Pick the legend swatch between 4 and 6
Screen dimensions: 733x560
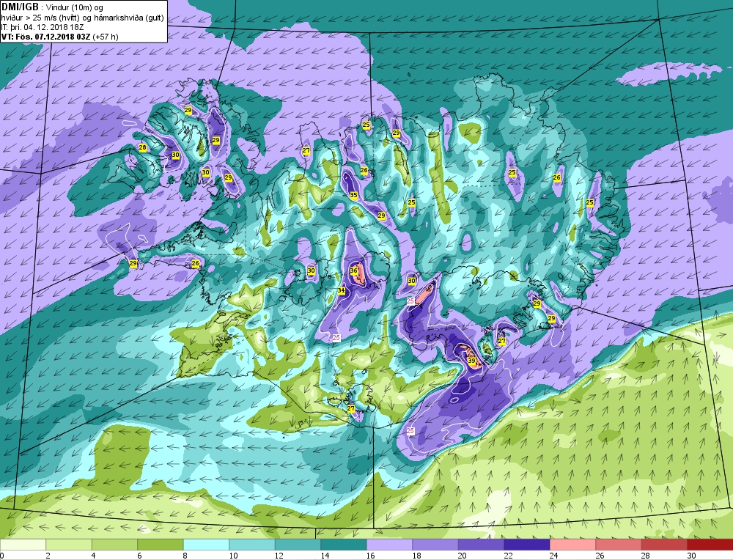point(114,545)
